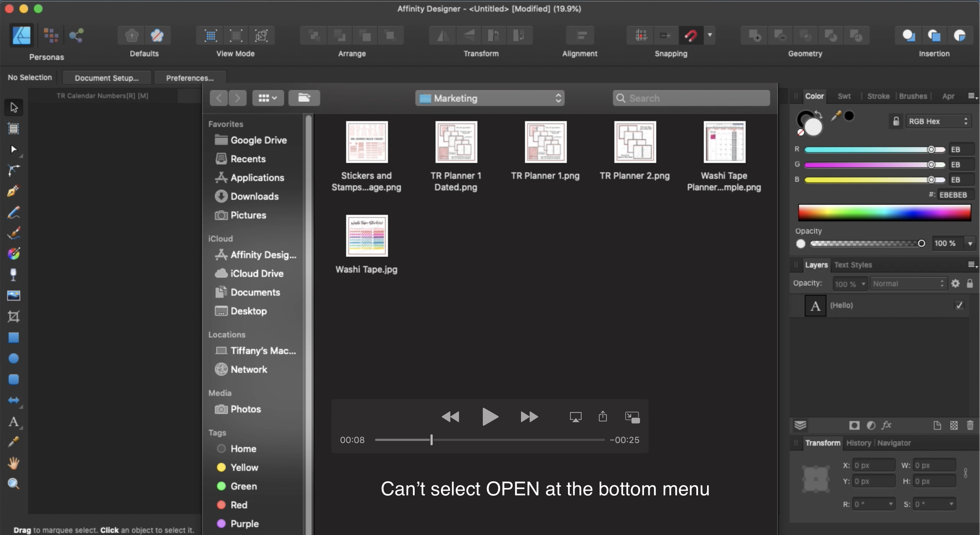Screen dimensions: 980x535
Task: Pick the Ellipse shape tool
Action: click(13, 358)
